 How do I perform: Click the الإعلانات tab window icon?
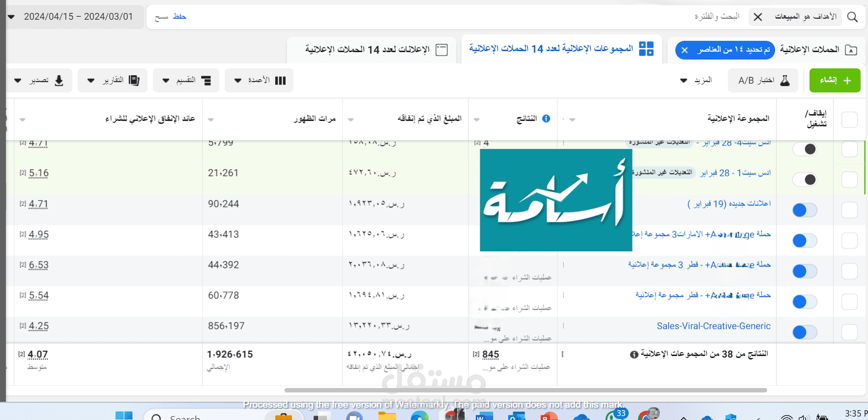(x=442, y=50)
